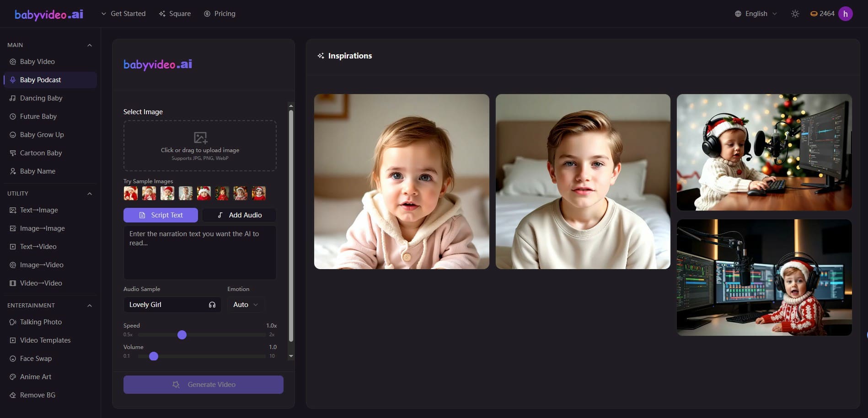
Task: Open the Get Started menu
Action: [123, 14]
